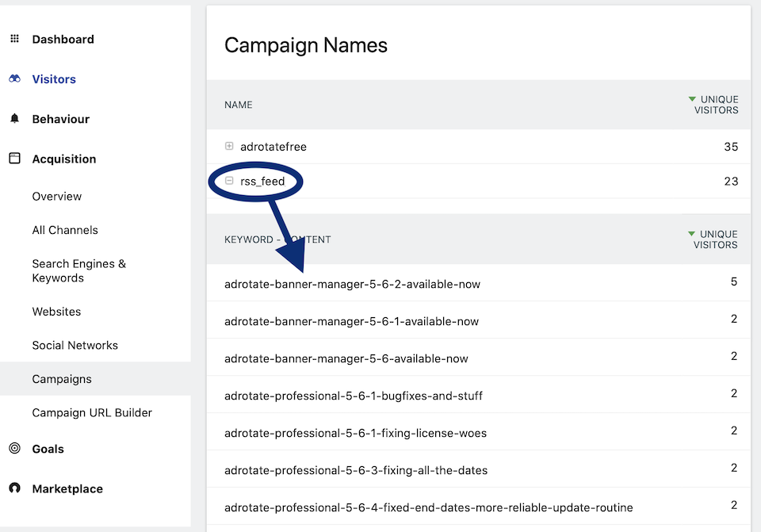Click the visitor count 35 for adrotatefree
This screenshot has height=532, width=761.
pyautogui.click(x=731, y=146)
